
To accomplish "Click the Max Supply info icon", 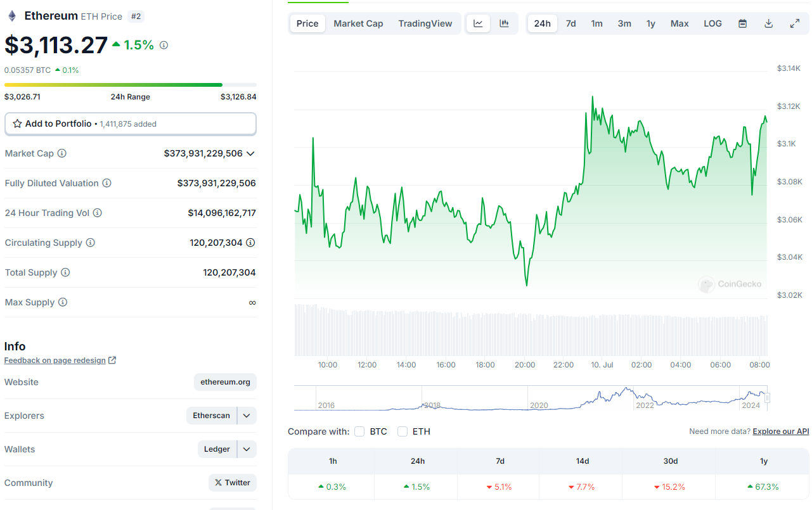I will pyautogui.click(x=62, y=302).
